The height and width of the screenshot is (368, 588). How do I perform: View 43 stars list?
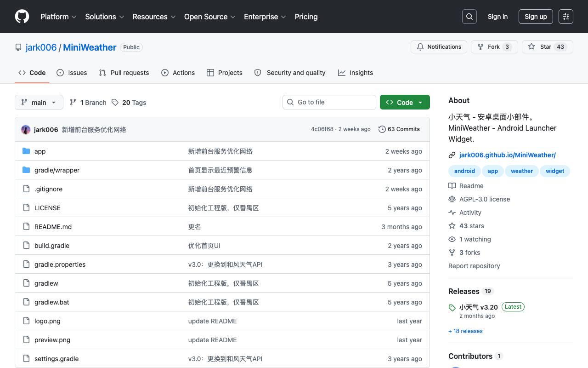point(466,226)
